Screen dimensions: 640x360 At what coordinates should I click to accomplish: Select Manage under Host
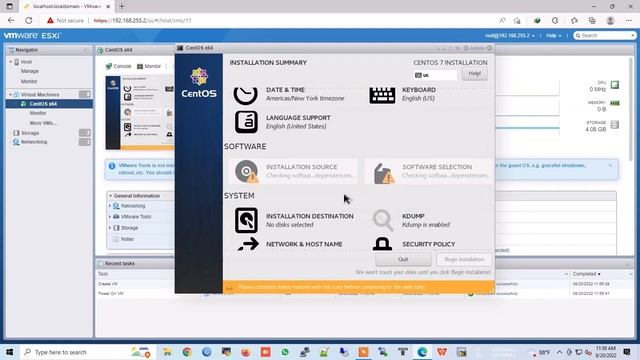(x=30, y=71)
